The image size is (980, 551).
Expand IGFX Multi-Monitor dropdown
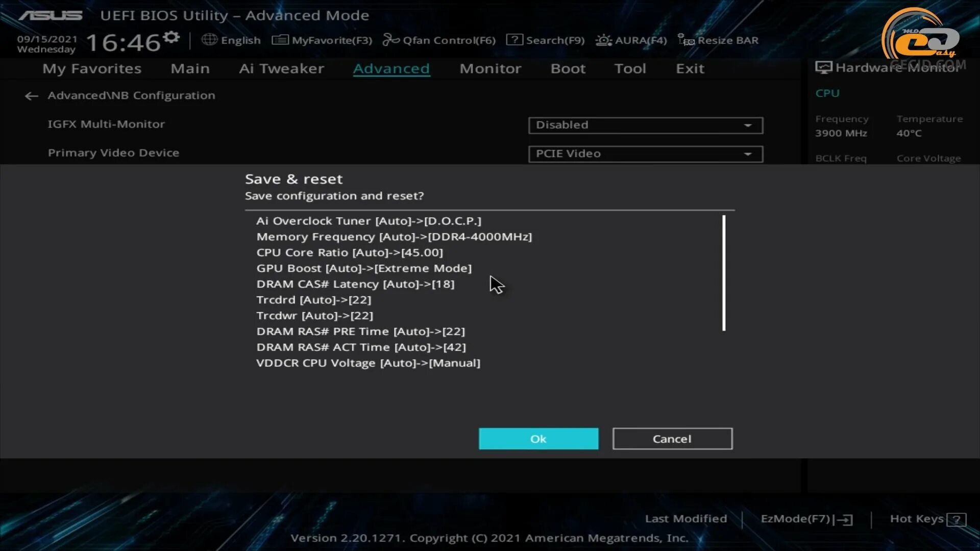tap(748, 124)
